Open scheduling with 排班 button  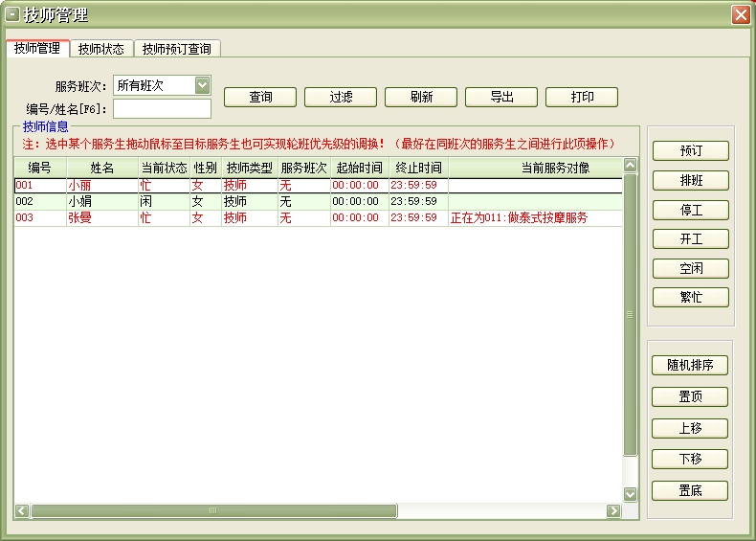tap(691, 181)
